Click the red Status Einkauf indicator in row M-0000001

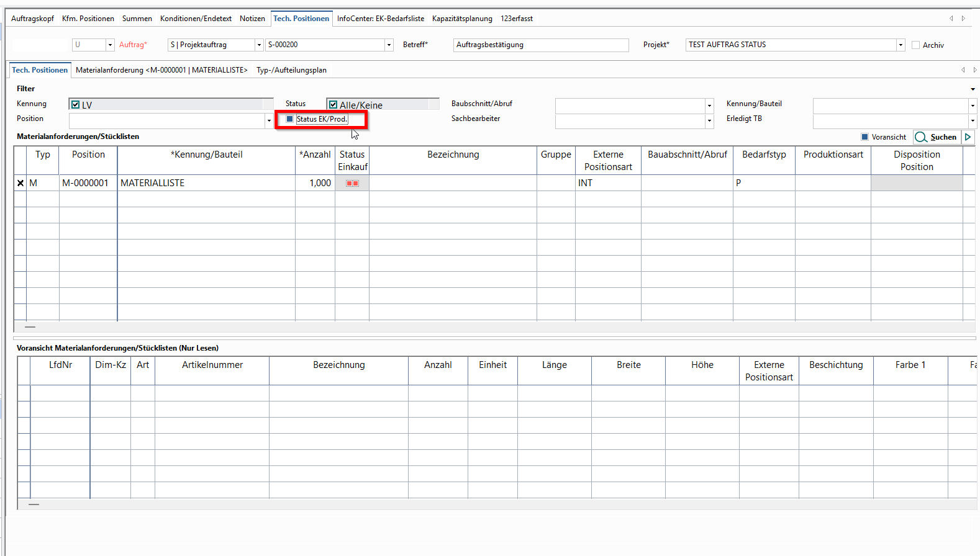tap(352, 183)
